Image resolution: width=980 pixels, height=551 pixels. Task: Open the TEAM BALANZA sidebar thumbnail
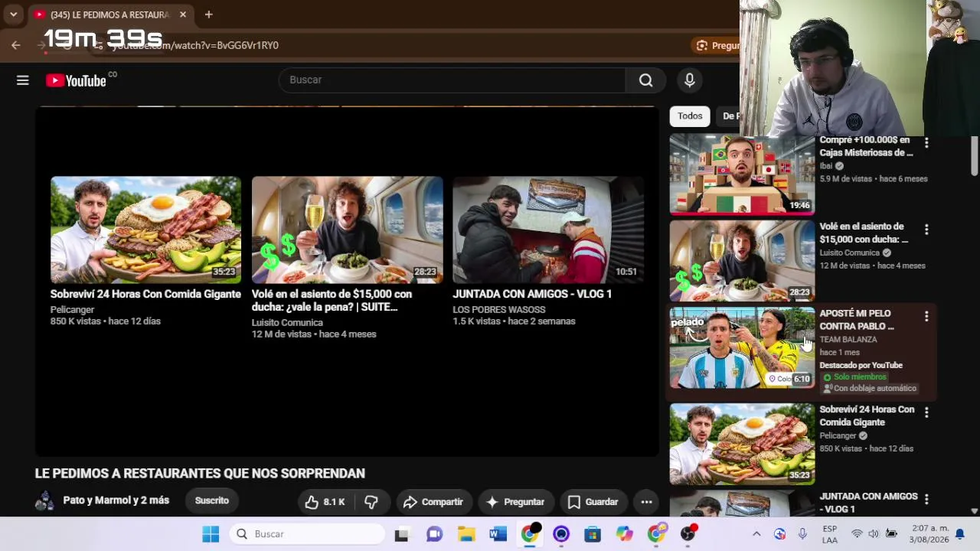[x=742, y=347]
